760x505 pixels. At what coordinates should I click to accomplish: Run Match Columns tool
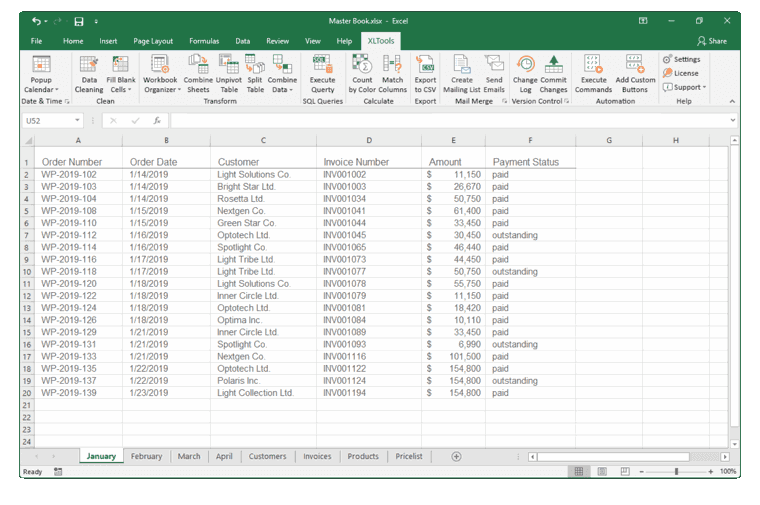393,74
